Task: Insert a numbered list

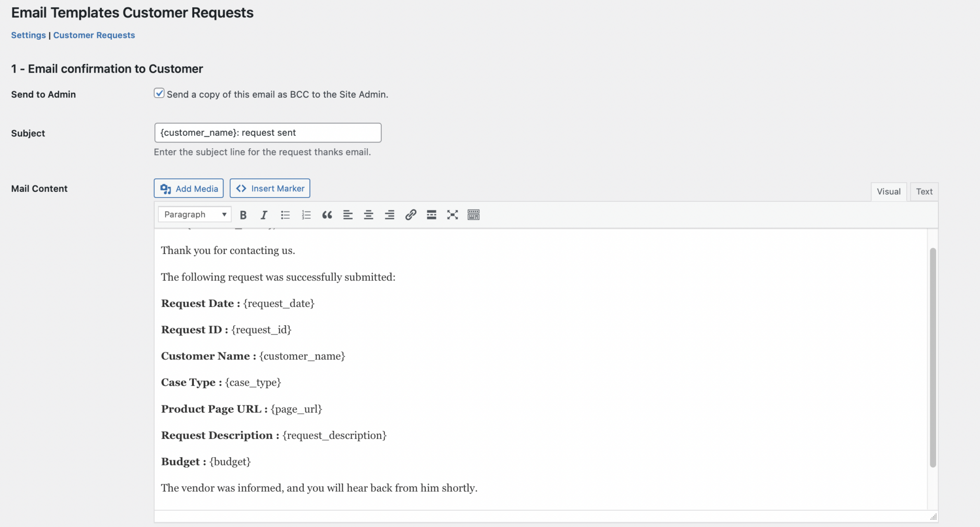Action: [306, 214]
